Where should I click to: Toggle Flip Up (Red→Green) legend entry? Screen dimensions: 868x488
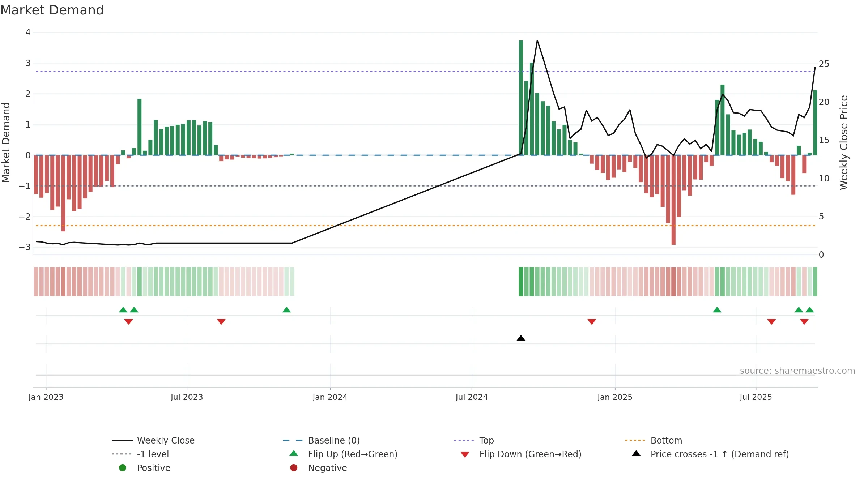(x=344, y=454)
